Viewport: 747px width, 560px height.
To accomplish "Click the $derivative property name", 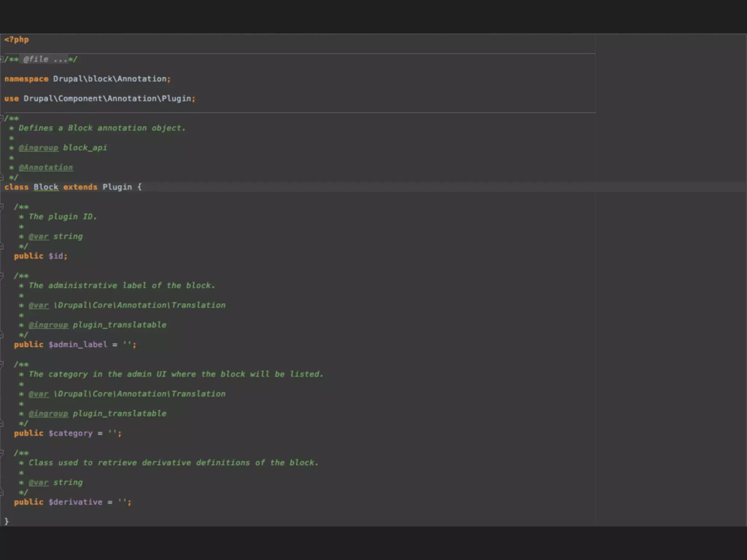I will 76,502.
